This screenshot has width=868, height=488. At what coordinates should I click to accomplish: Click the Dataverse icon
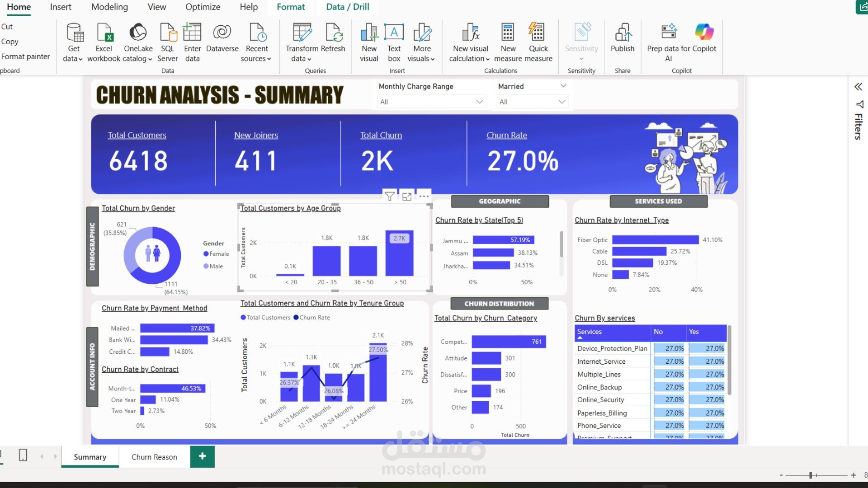(x=222, y=33)
